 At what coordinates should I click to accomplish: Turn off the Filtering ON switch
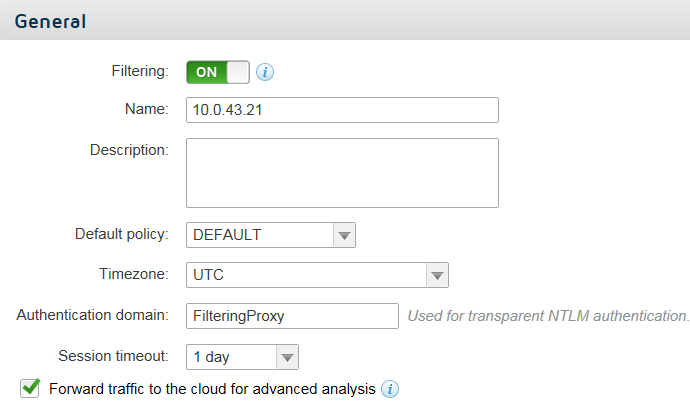coord(218,72)
